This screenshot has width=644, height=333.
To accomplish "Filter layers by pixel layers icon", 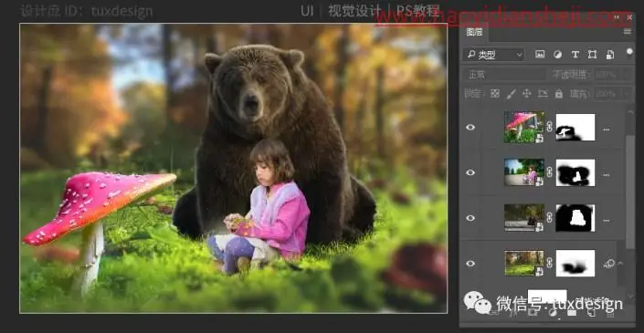I will [540, 54].
